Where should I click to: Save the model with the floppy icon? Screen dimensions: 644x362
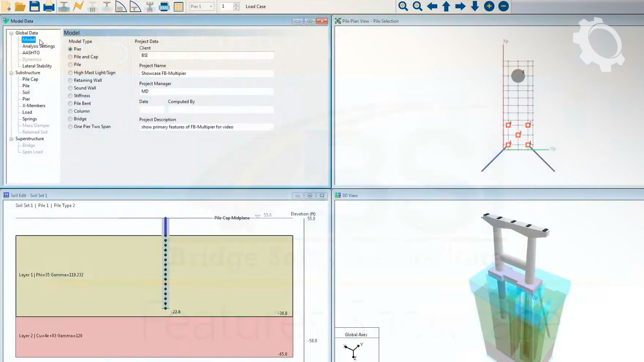pos(34,7)
